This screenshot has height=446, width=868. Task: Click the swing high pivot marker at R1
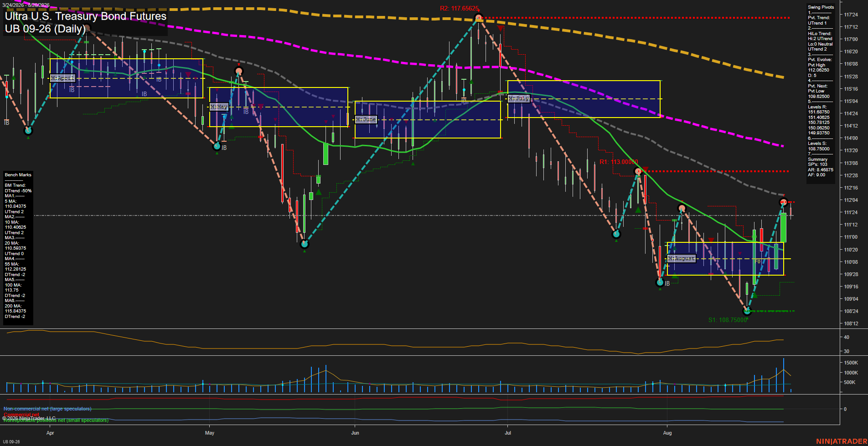[638, 171]
